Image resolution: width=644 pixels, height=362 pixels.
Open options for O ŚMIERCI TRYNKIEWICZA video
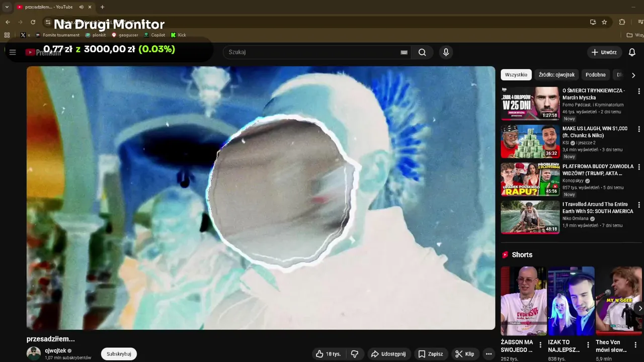[x=638, y=92]
